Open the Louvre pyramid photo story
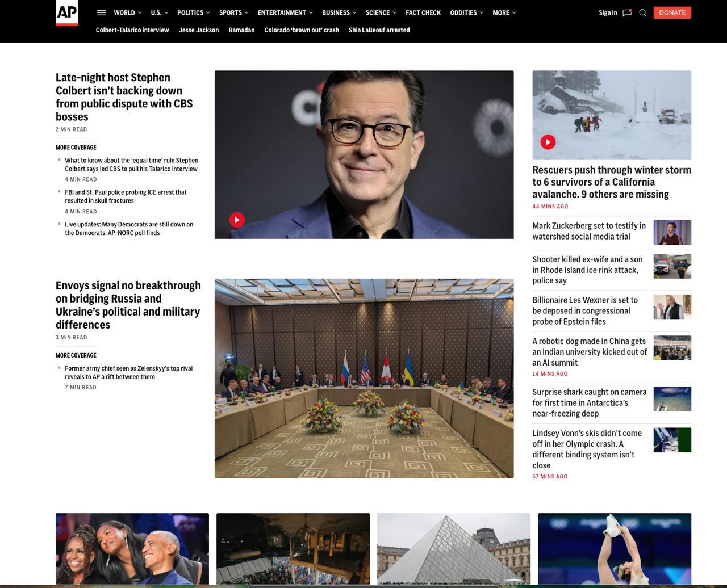The image size is (727, 588). (453, 548)
